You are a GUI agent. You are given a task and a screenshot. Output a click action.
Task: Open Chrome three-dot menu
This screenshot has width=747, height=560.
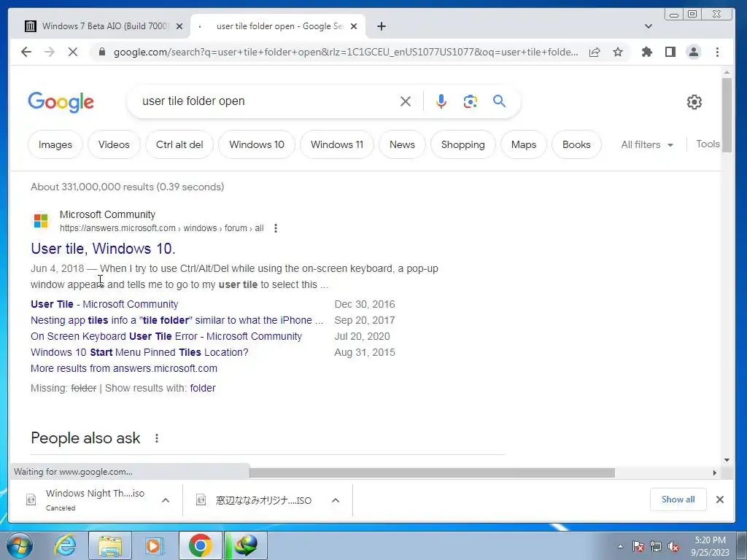click(717, 52)
